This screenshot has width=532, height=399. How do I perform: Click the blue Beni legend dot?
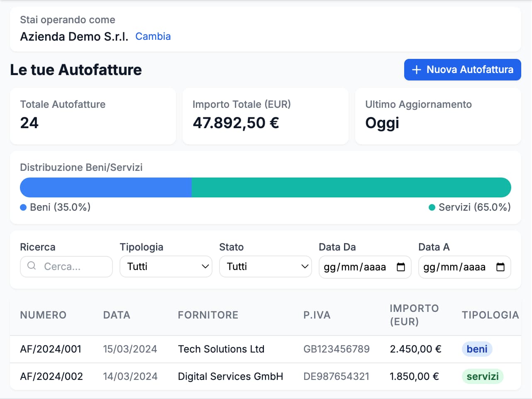23,207
